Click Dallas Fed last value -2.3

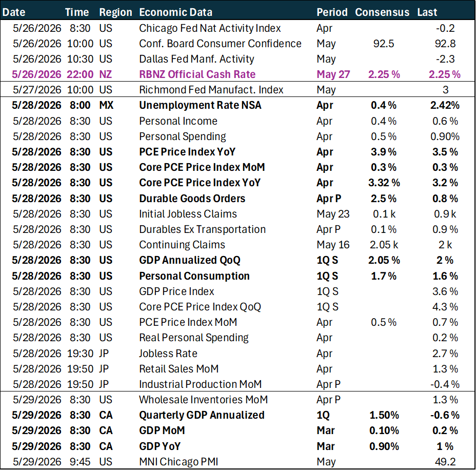pyautogui.click(x=445, y=59)
